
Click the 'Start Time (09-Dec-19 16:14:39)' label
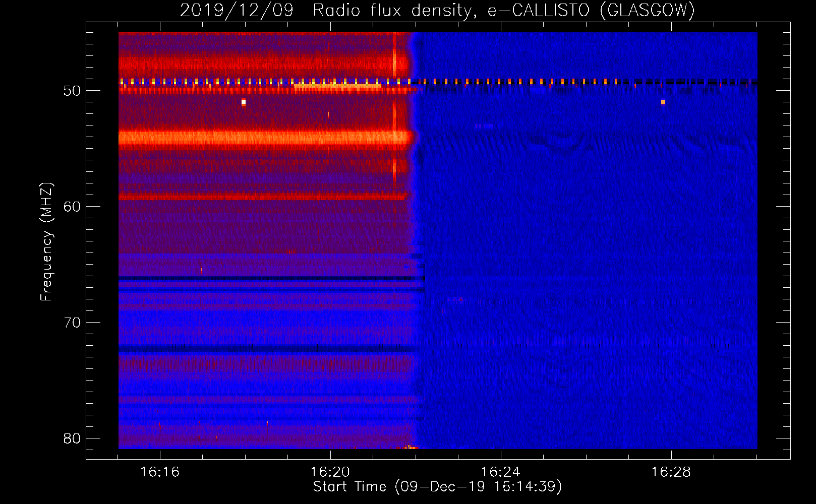[x=437, y=487]
